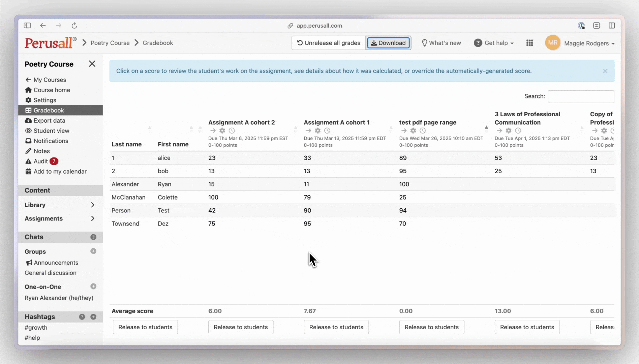Click clock icon for 3 Laws of Professional Communication
This screenshot has height=364, width=639.
pos(518,130)
